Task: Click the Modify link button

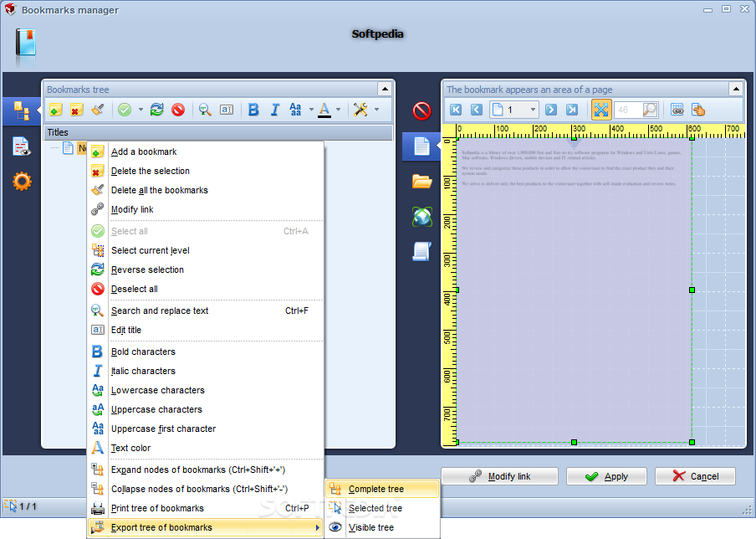Action: click(x=499, y=476)
